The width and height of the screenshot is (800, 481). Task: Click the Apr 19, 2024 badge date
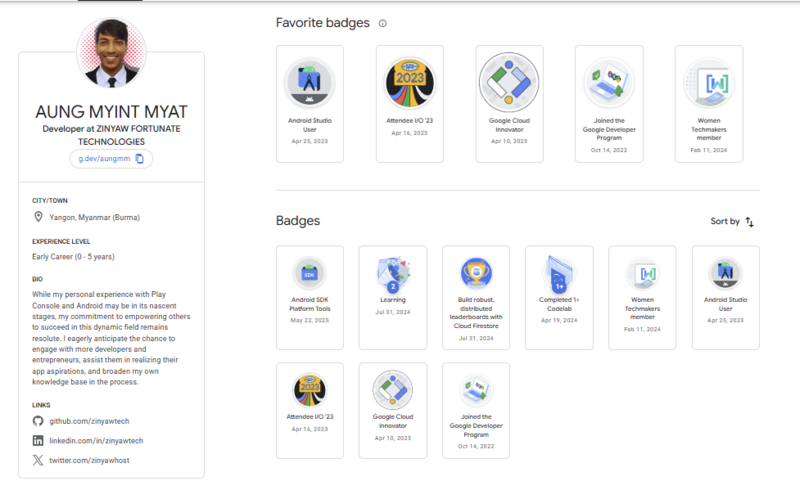pos(559,320)
